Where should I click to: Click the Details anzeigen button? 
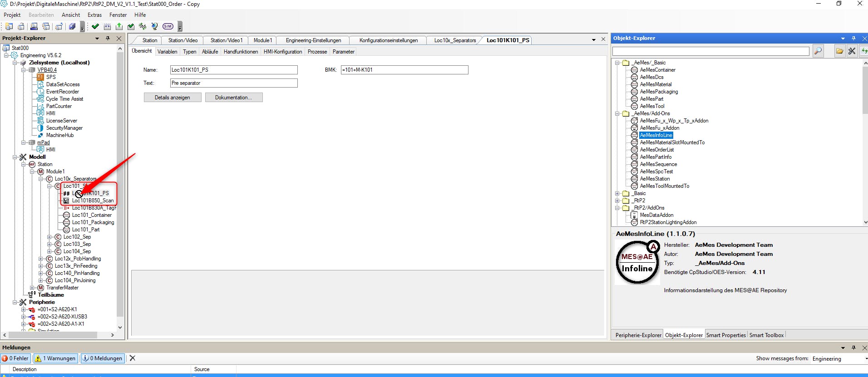172,98
